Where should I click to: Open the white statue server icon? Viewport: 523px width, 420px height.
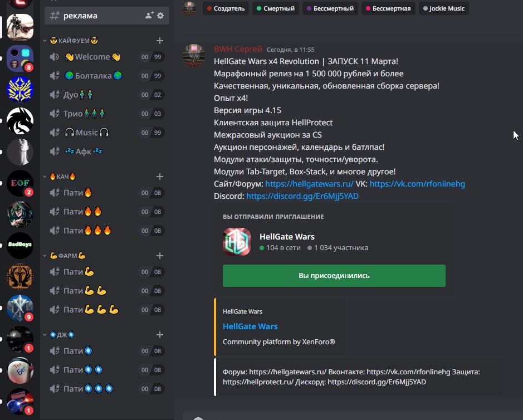click(x=20, y=152)
